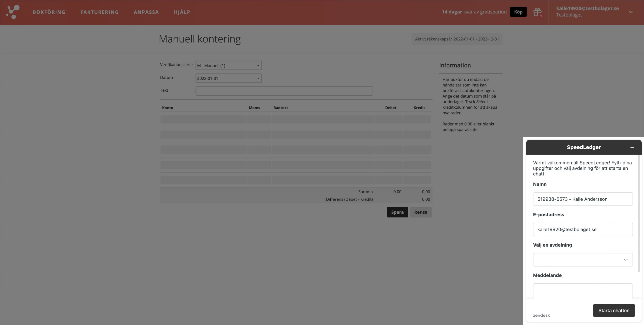644x325 pixels.
Task: Click the Kredit column header
Action: click(x=419, y=108)
